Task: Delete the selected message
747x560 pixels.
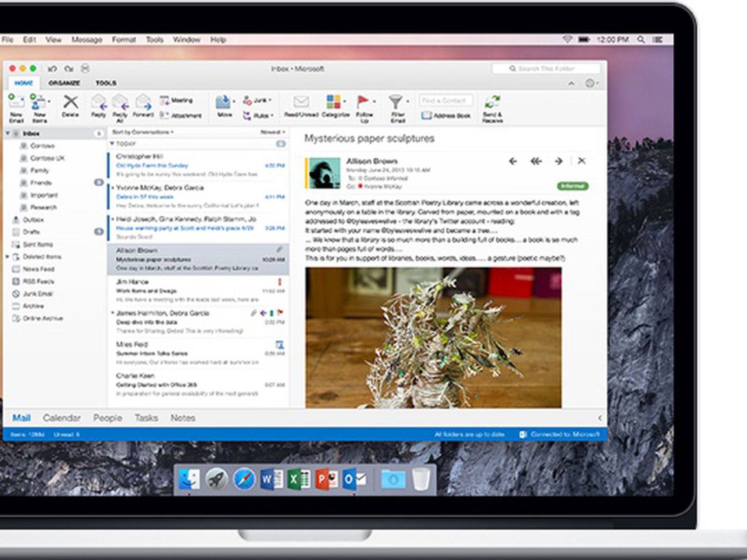Action: tap(70, 103)
